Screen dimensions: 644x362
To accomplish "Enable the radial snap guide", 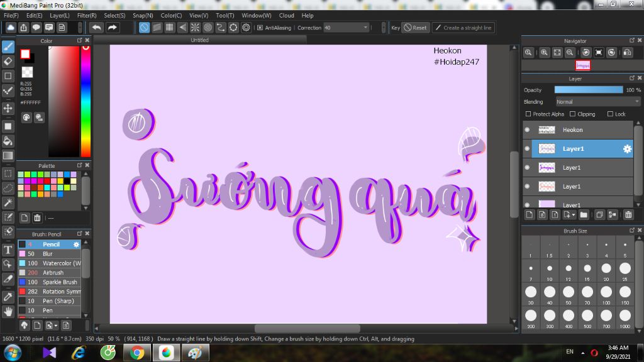I will tap(195, 28).
